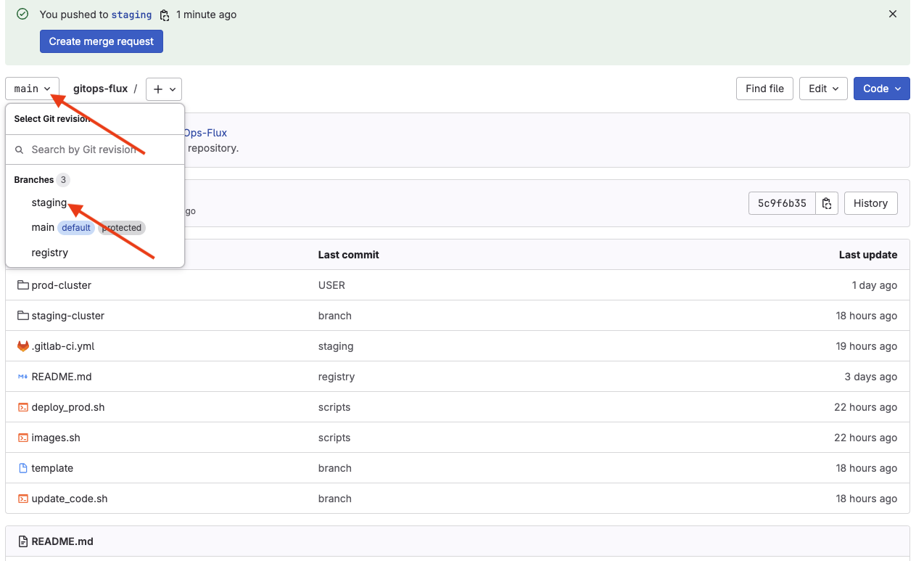The image size is (924, 561).
Task: Click the staging-cluster folder icon
Action: click(x=22, y=316)
